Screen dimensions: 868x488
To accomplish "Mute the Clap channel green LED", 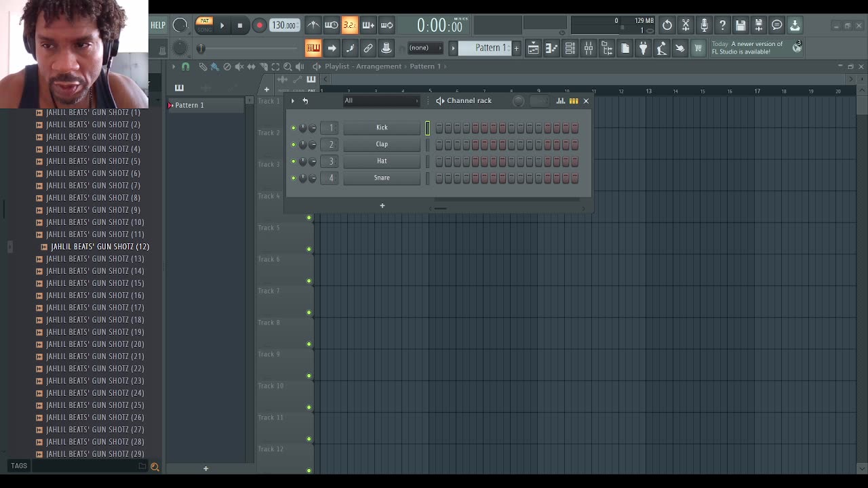I will [x=294, y=145].
